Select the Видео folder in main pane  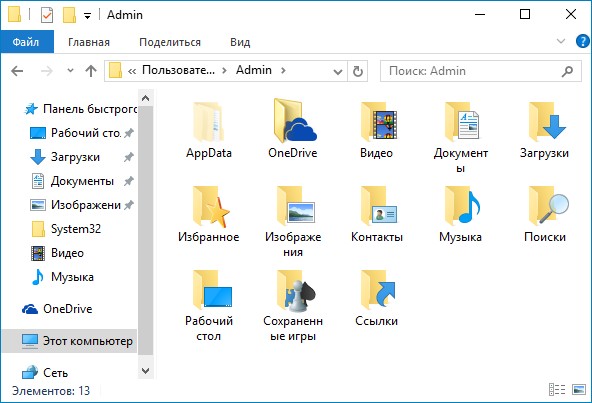[376, 130]
